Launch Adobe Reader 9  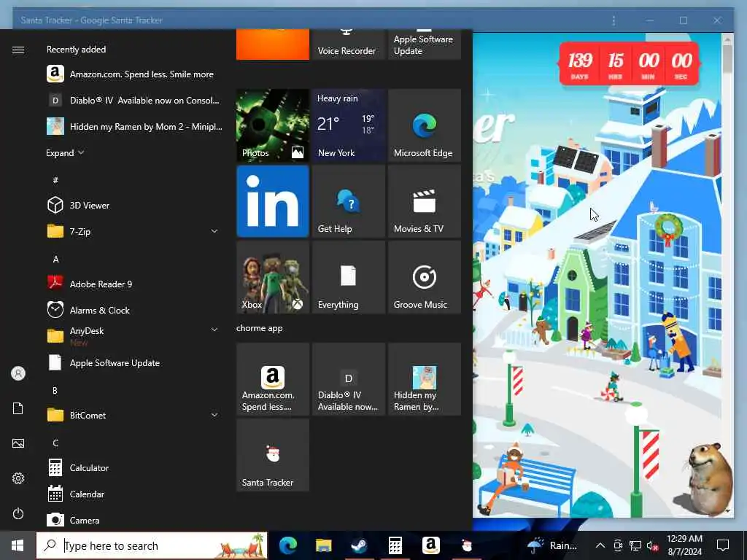tap(135, 284)
